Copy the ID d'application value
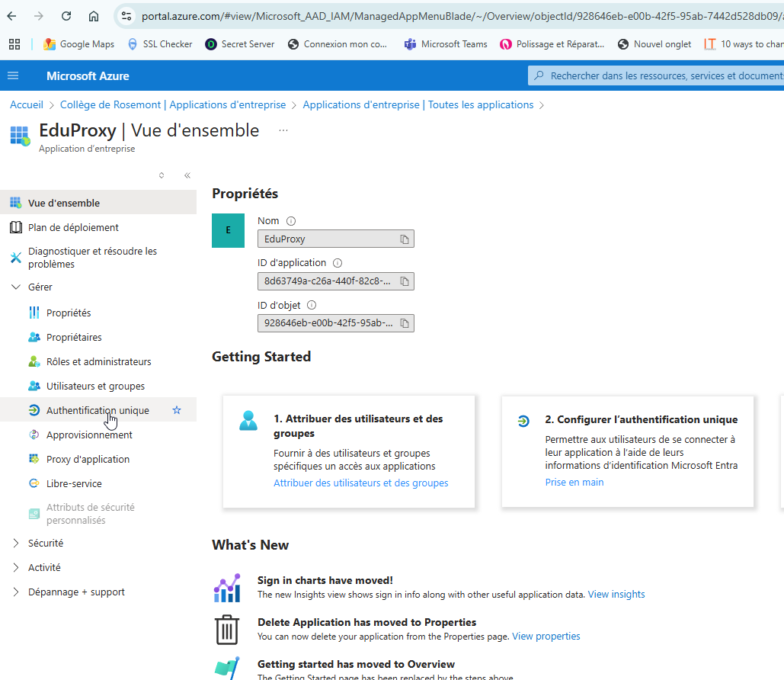 tap(405, 281)
